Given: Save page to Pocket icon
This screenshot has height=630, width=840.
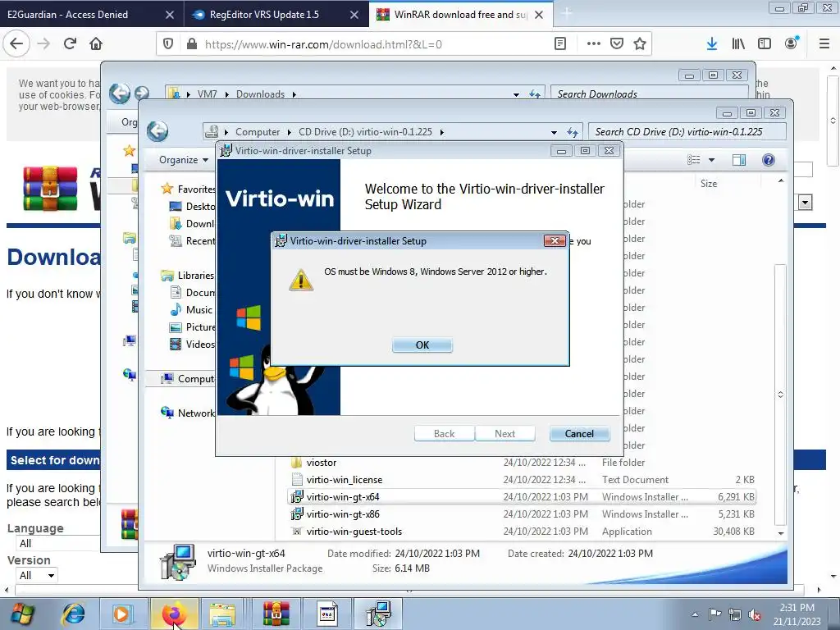Looking at the screenshot, I should click(617, 44).
